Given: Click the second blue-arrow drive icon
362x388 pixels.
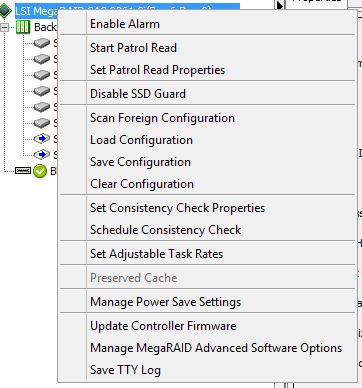Looking at the screenshot, I should pyautogui.click(x=42, y=154).
